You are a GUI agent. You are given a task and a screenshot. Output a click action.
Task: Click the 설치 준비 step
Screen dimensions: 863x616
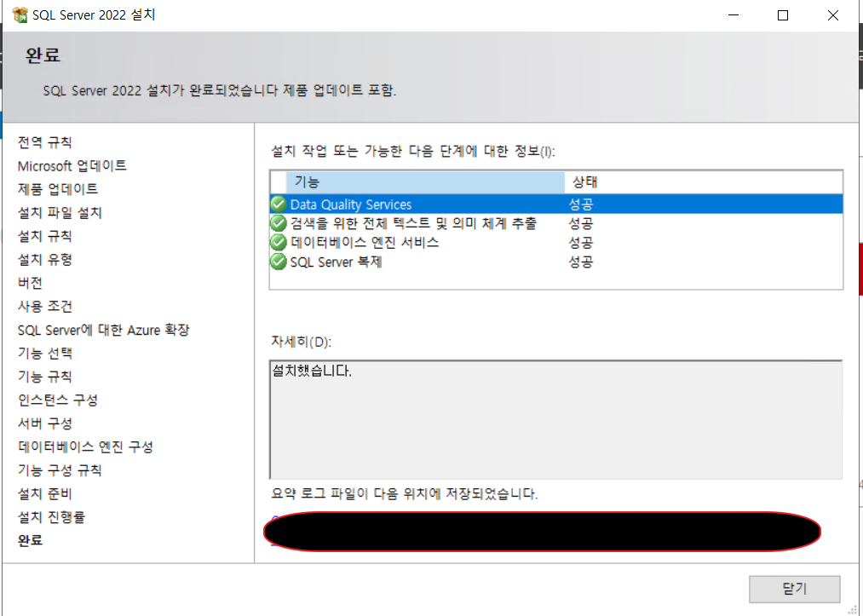point(44,494)
